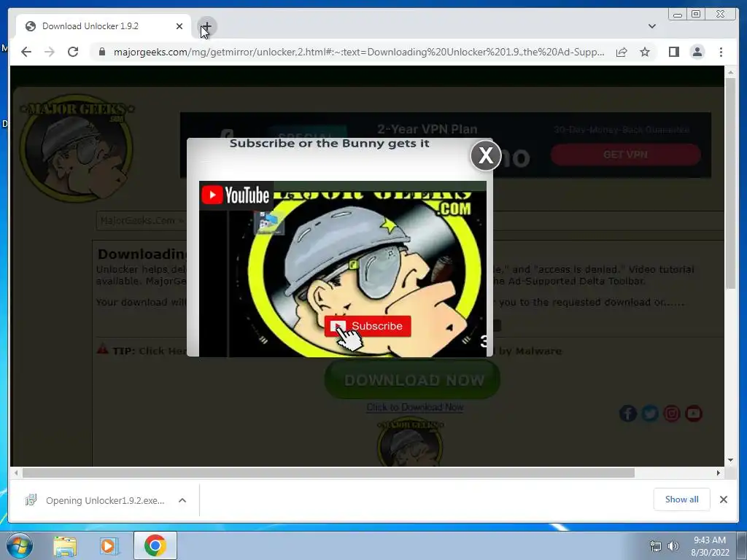Image resolution: width=747 pixels, height=560 pixels.
Task: Open the Facebook social icon
Action: click(x=628, y=413)
